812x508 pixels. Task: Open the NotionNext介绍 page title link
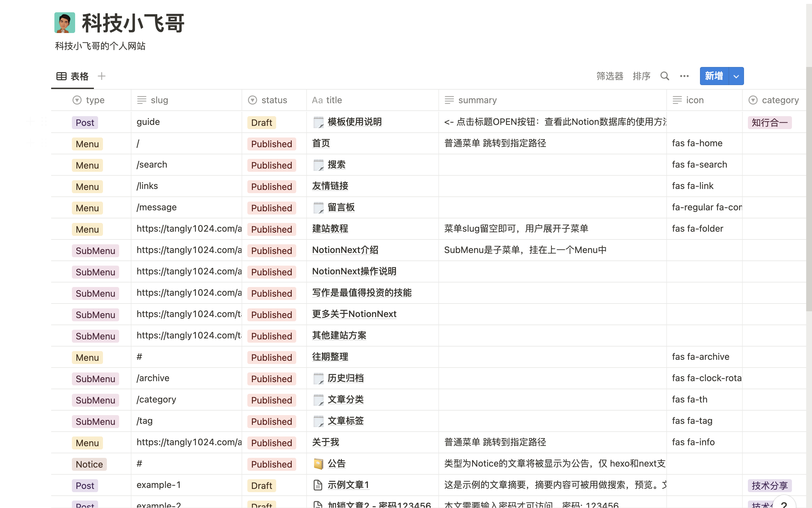pyautogui.click(x=345, y=250)
